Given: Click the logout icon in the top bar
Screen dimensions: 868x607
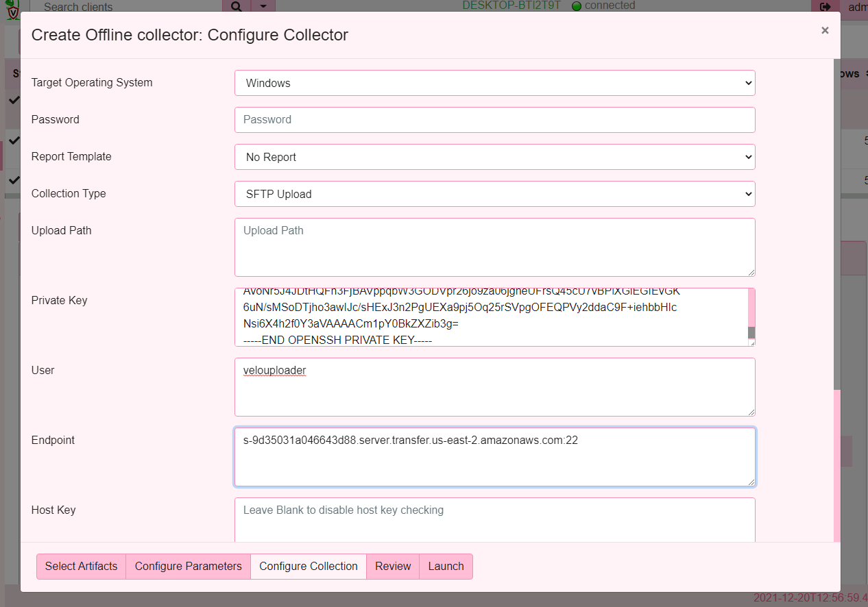Looking at the screenshot, I should [825, 7].
